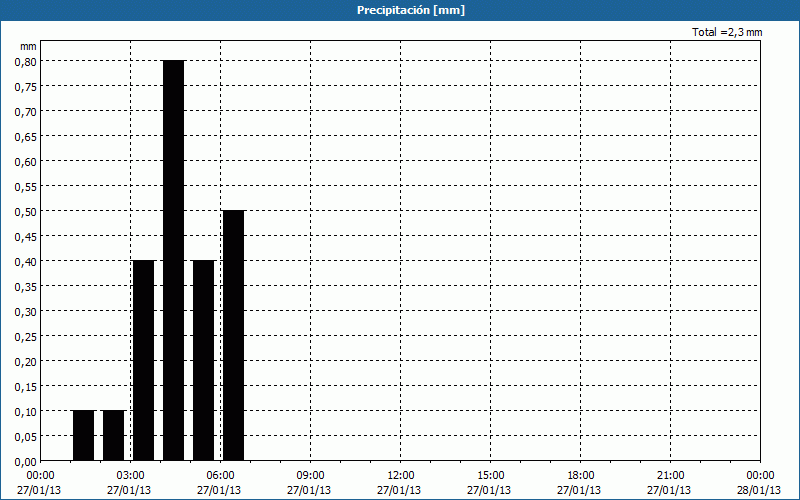The height and width of the screenshot is (500, 800).
Task: Select the 0,75 y-axis label
Action: 26,87
